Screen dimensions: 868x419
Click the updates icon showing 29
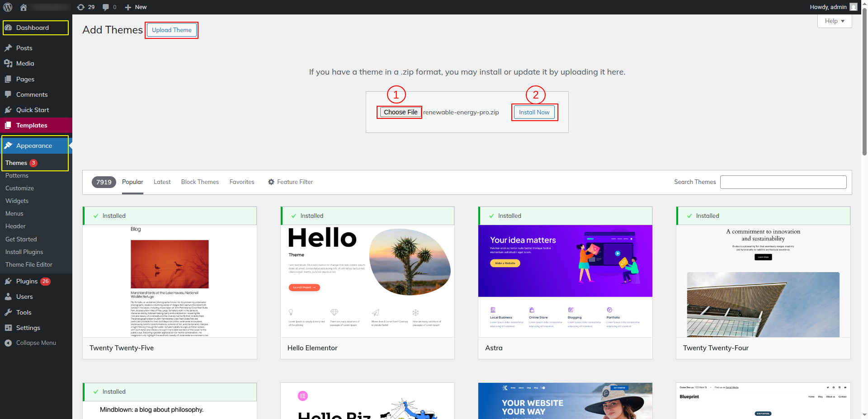81,7
